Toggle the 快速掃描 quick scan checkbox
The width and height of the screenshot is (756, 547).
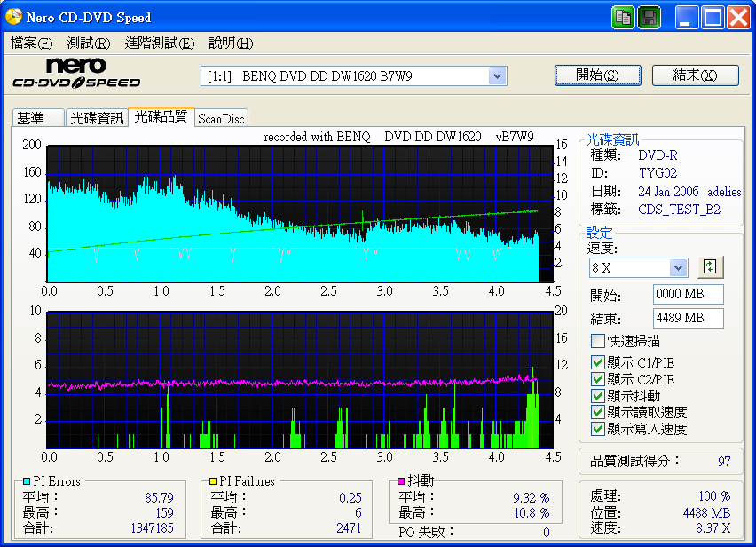click(x=598, y=341)
